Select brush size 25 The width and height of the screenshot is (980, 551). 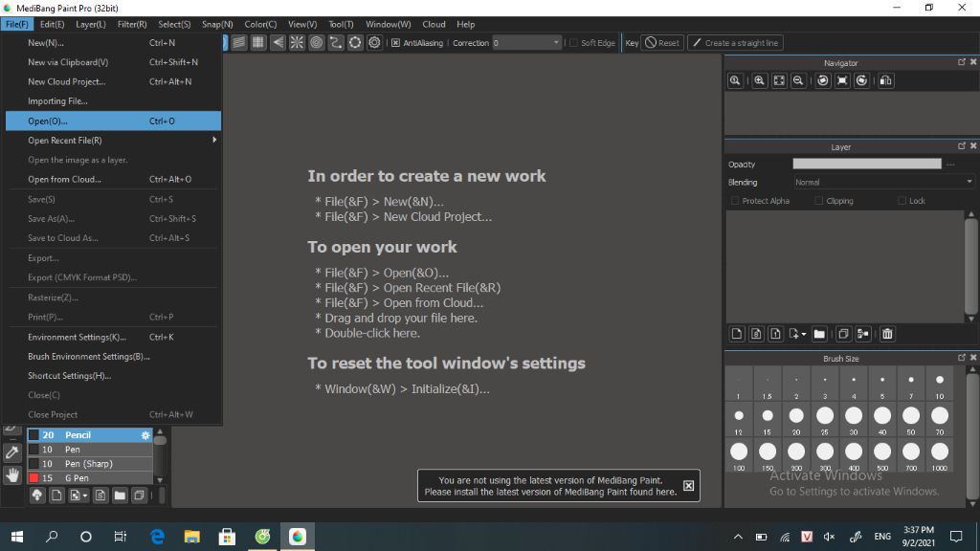[825, 419]
